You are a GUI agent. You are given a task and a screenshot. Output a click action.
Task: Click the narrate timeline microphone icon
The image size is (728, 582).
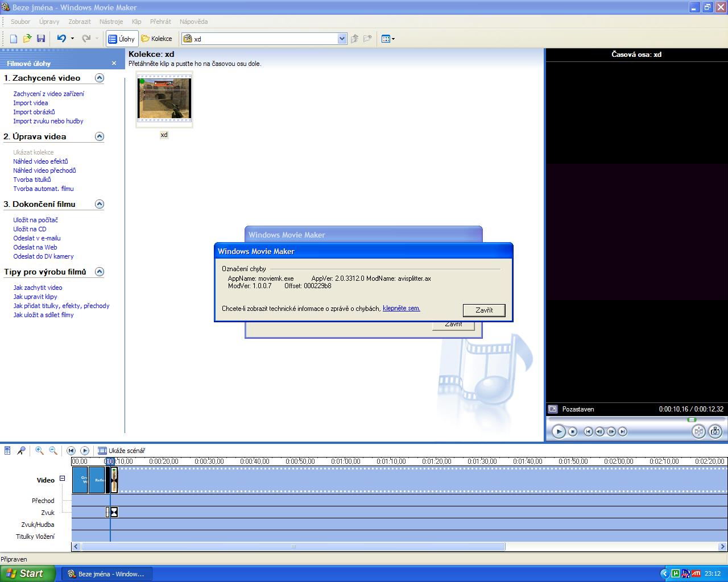click(21, 451)
